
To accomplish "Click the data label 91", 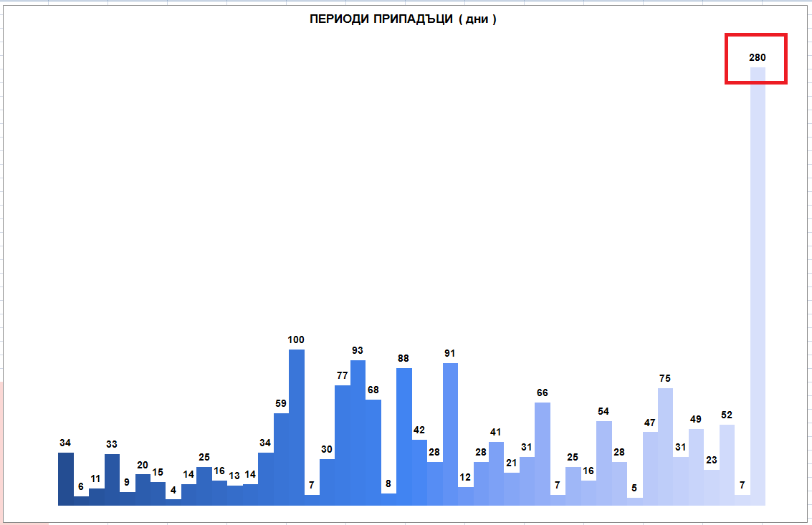I will click(449, 354).
